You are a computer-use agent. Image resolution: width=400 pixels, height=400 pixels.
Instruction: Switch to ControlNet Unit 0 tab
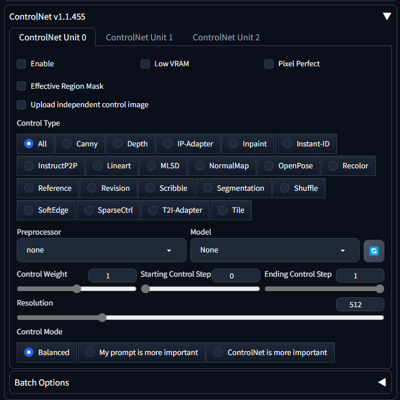tap(53, 37)
